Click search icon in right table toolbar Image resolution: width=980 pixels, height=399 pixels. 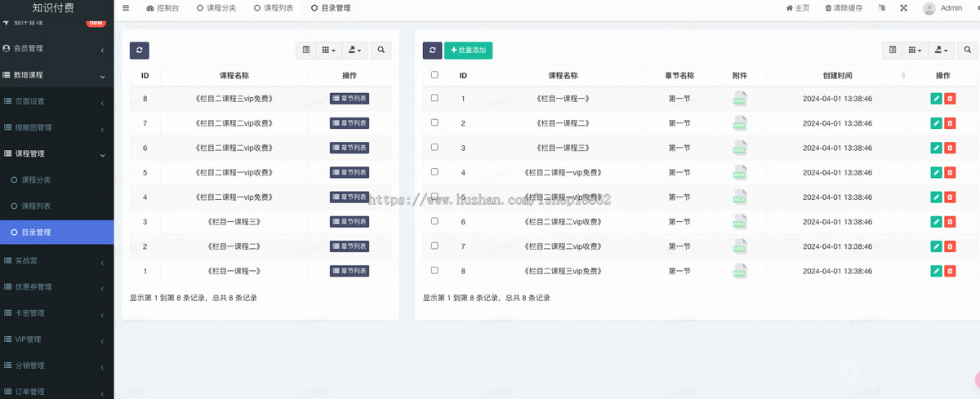968,51
